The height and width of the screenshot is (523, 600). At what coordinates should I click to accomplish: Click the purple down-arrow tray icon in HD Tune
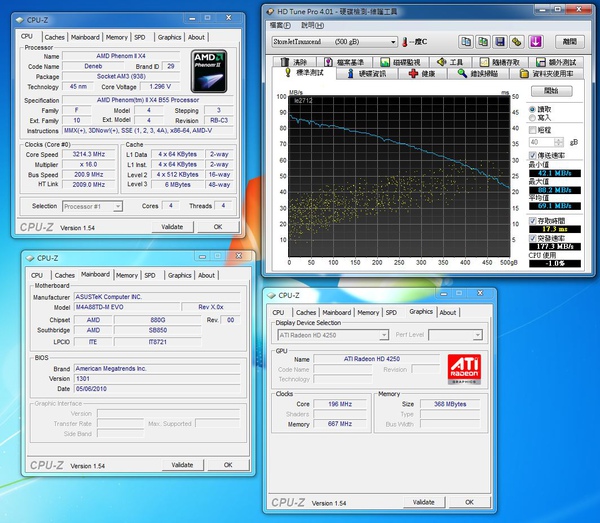536,41
